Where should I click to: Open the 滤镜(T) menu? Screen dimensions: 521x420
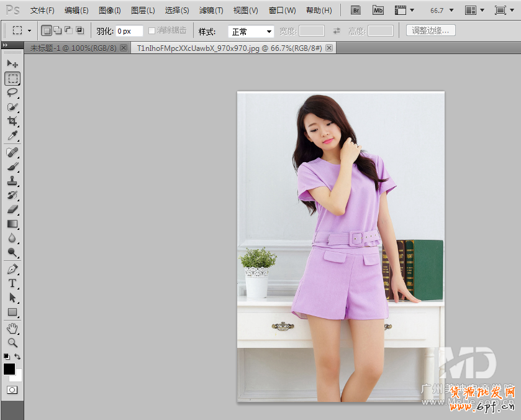click(x=211, y=11)
